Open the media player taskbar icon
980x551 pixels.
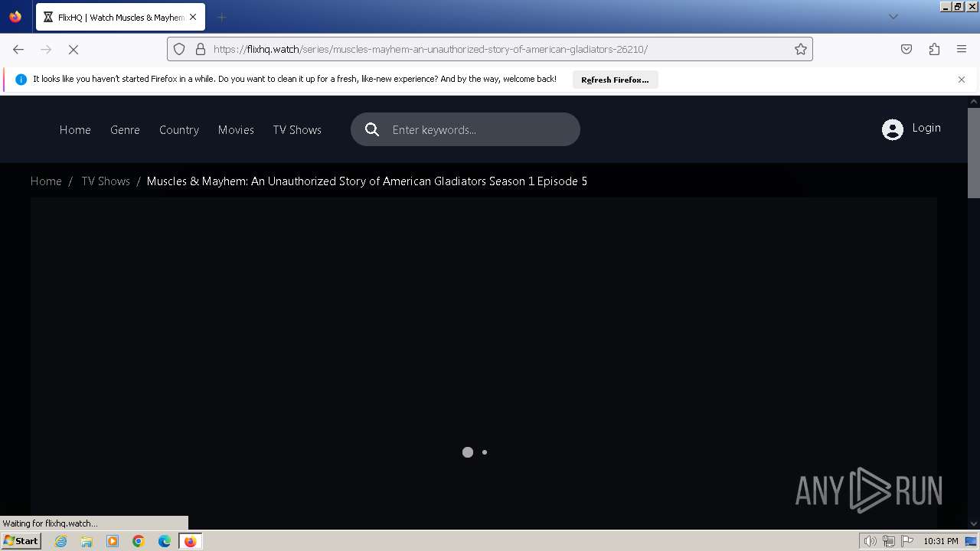click(113, 541)
